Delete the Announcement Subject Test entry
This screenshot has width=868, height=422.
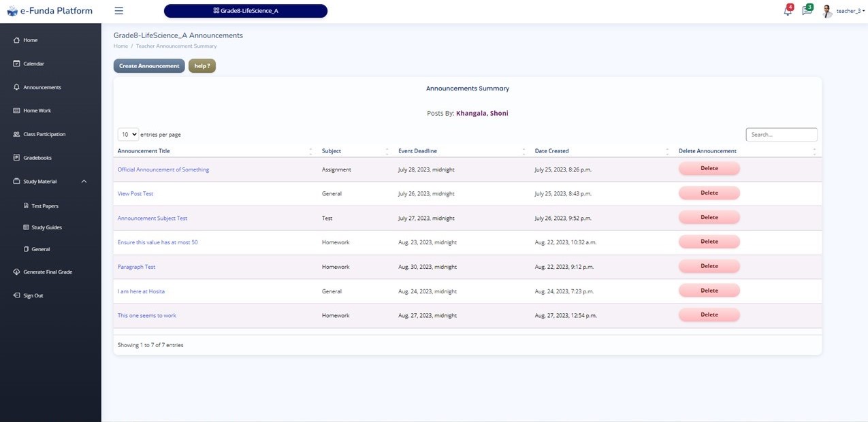[x=709, y=217]
